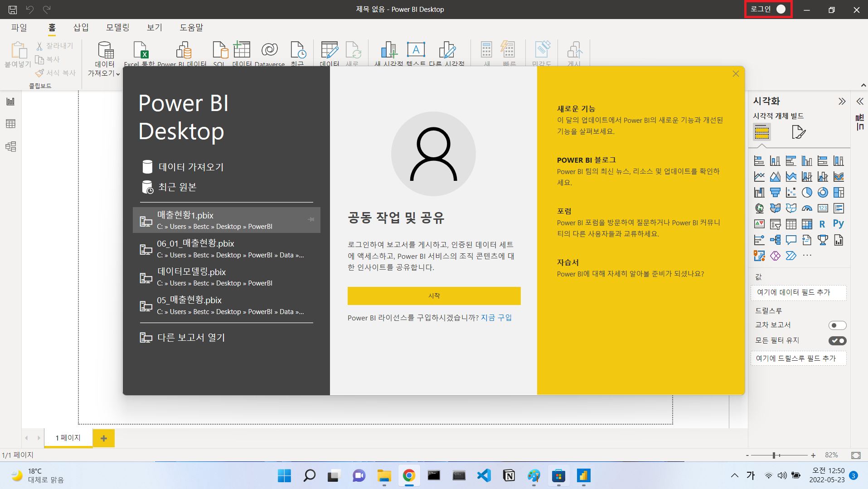Select the funnel chart visual

[775, 193]
